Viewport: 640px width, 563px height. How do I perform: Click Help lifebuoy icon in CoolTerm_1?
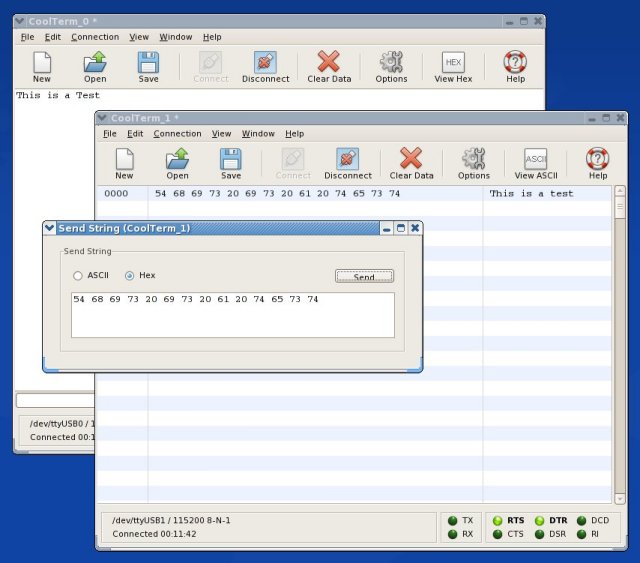[x=598, y=159]
